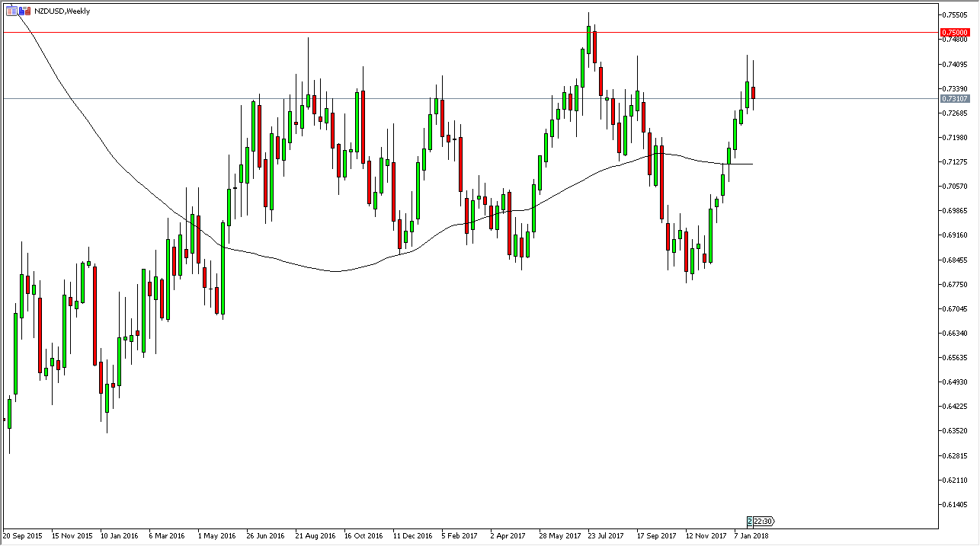Click the 16 Oct 2016 date label
The width and height of the screenshot is (980, 546).
click(363, 535)
